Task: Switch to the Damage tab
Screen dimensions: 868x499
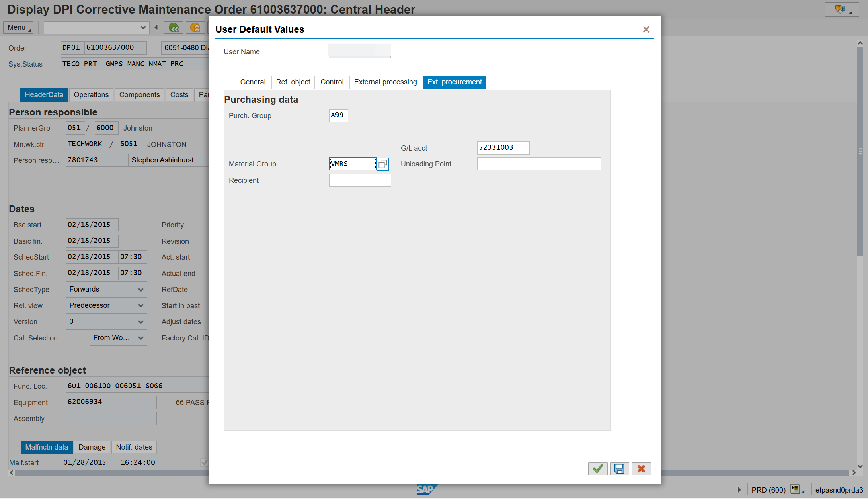Action: click(92, 447)
